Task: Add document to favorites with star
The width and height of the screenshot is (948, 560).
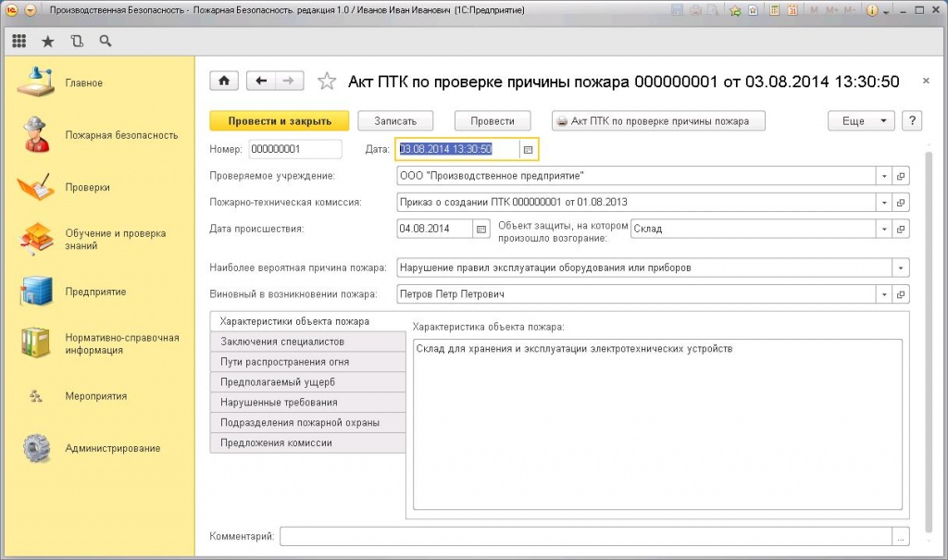Action: point(326,81)
